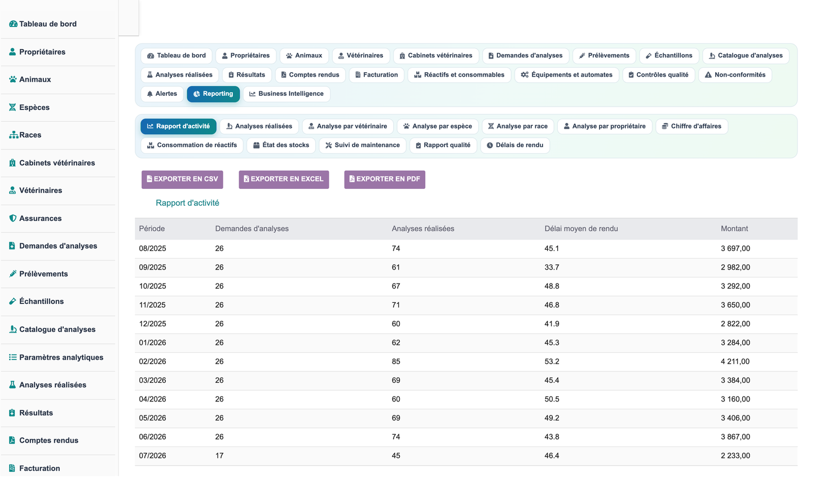Select the Contrôles qualité tab
Screen dimensions: 815x504
pos(659,75)
